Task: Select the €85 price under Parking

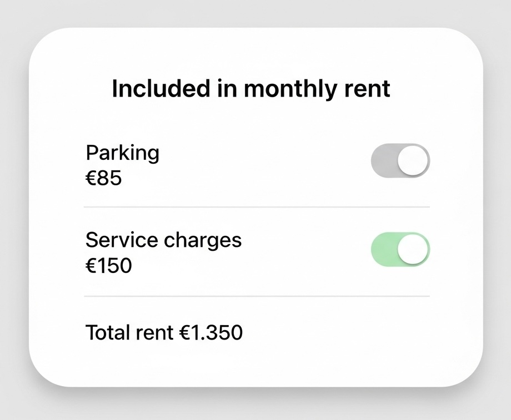Action: [102, 178]
